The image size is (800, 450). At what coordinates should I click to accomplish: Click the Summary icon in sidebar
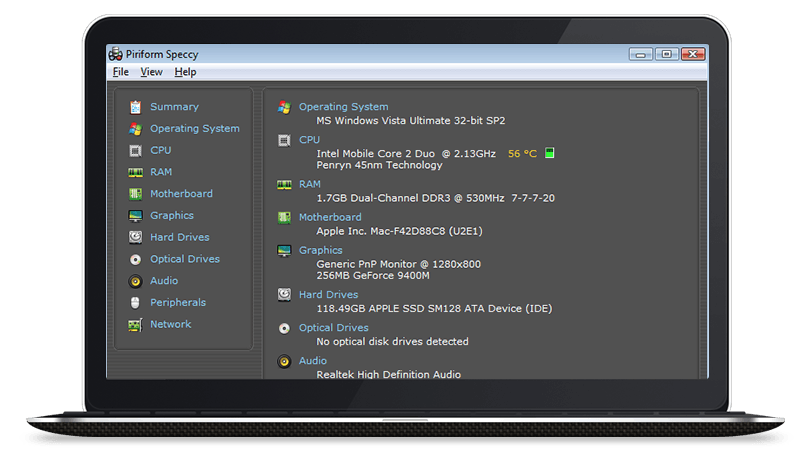click(x=135, y=107)
